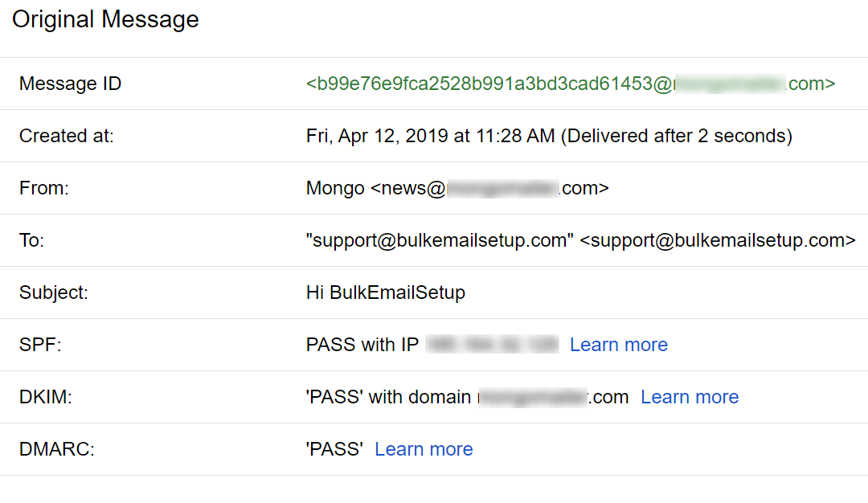Click the Original Message heading

105,19
